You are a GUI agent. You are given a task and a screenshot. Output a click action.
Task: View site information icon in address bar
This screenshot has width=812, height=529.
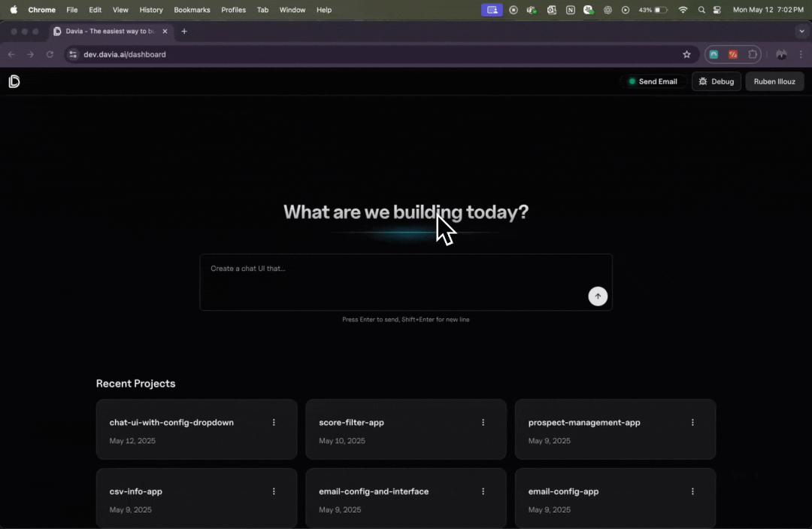click(73, 54)
